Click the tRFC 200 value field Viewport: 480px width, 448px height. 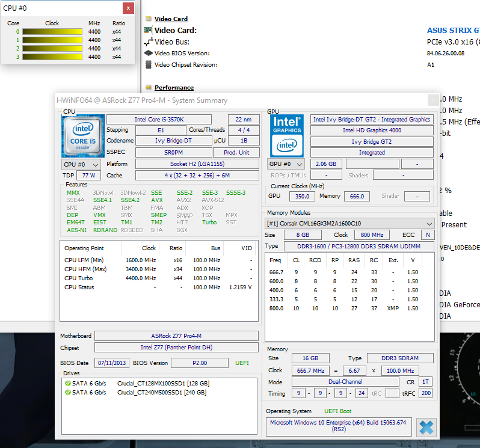coord(426,393)
